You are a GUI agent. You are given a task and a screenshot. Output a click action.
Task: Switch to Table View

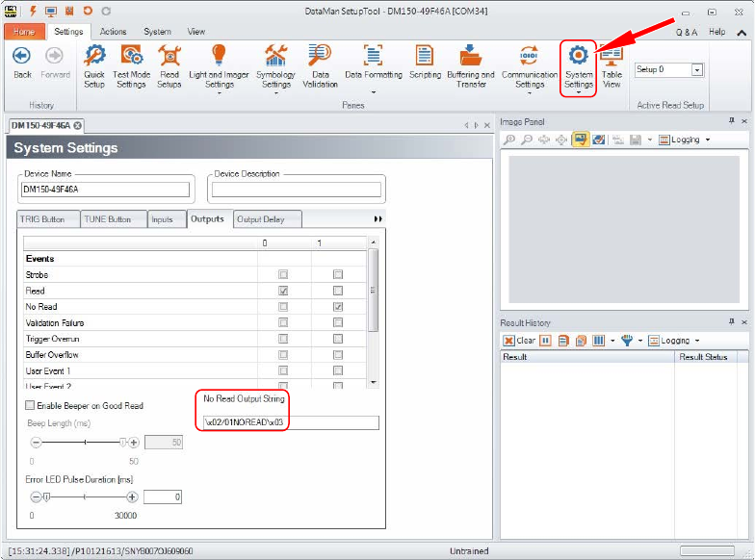click(x=612, y=65)
